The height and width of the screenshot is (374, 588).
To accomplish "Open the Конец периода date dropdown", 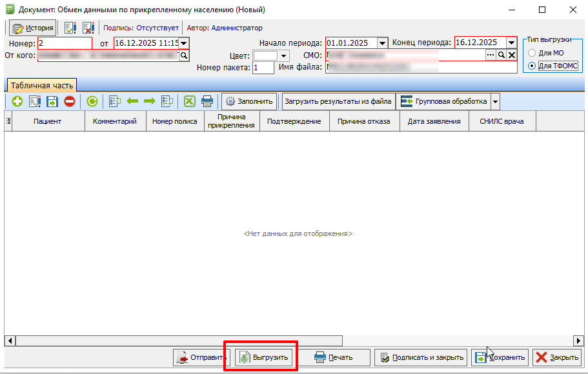I will (x=511, y=43).
